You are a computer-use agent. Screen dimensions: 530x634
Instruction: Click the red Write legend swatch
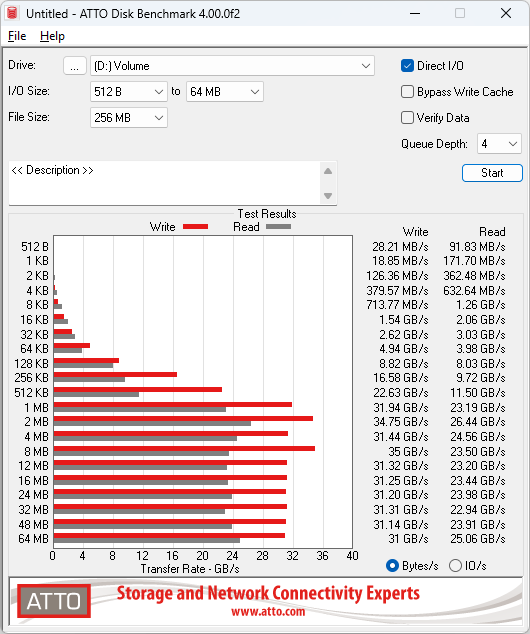coord(195,227)
